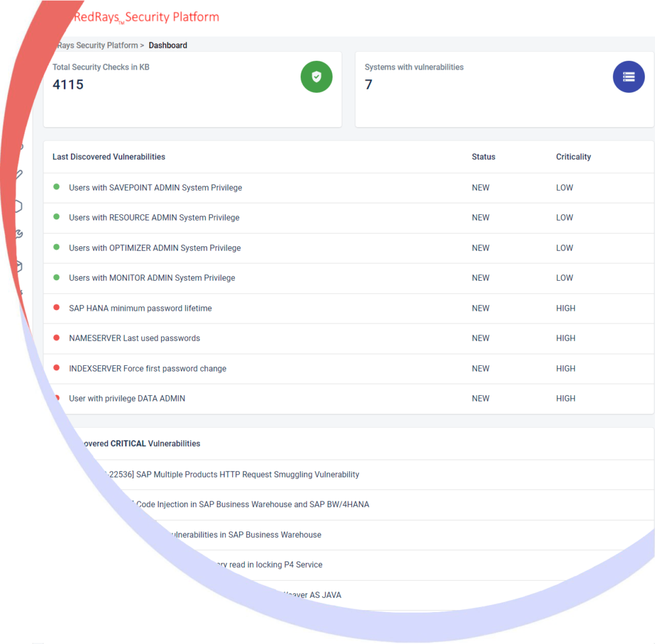Click the green shield check icon

[x=316, y=77]
